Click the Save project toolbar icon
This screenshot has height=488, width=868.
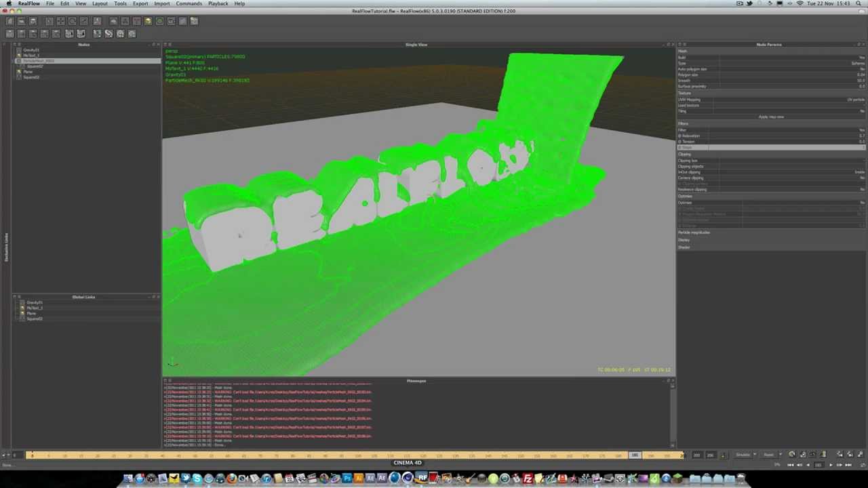pyautogui.click(x=33, y=21)
